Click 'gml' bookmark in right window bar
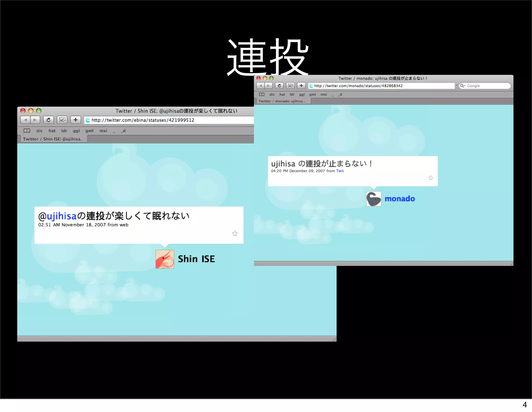This screenshot has width=532, height=412. (312, 94)
